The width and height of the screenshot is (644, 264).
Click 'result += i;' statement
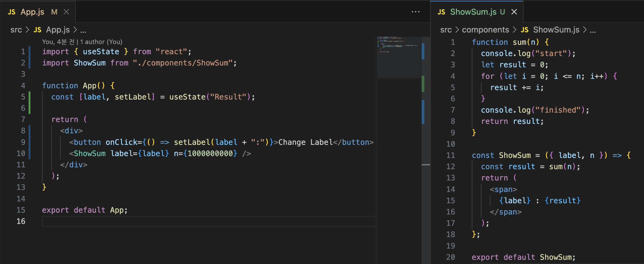[517, 87]
